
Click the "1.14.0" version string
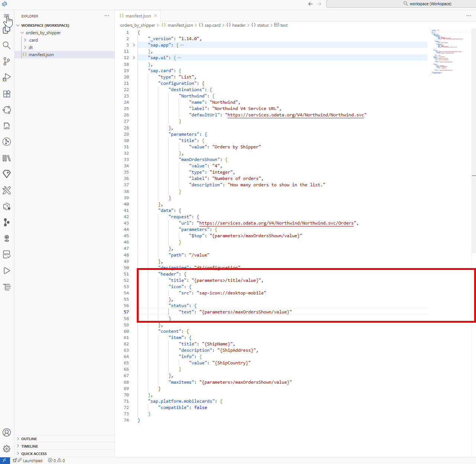coord(189,39)
